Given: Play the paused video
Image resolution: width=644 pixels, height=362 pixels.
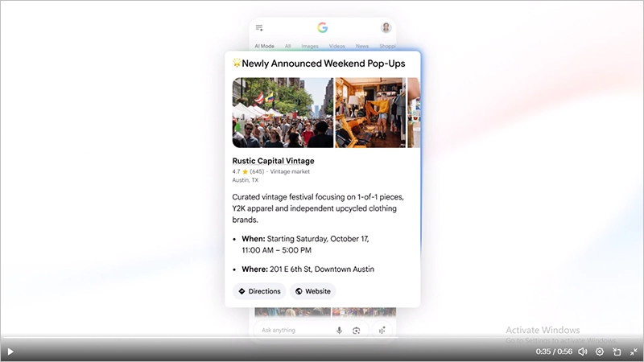Looking at the screenshot, I should [10, 352].
